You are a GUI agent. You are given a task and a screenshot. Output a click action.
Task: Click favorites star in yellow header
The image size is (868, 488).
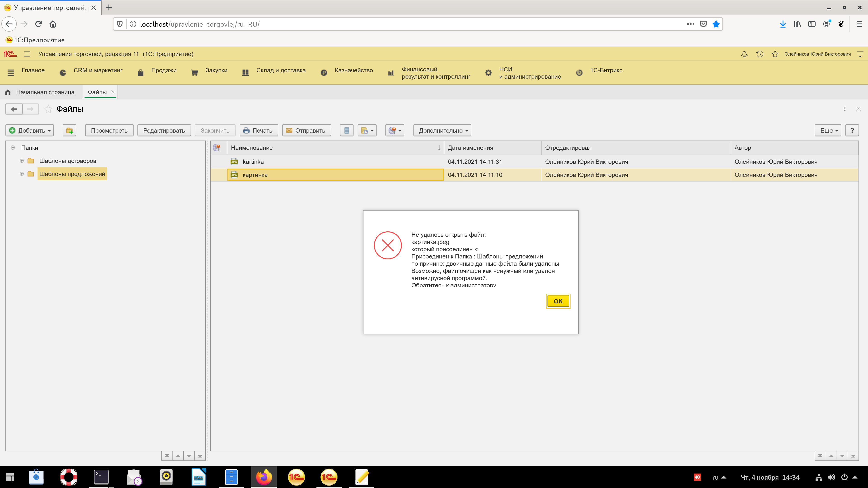775,54
